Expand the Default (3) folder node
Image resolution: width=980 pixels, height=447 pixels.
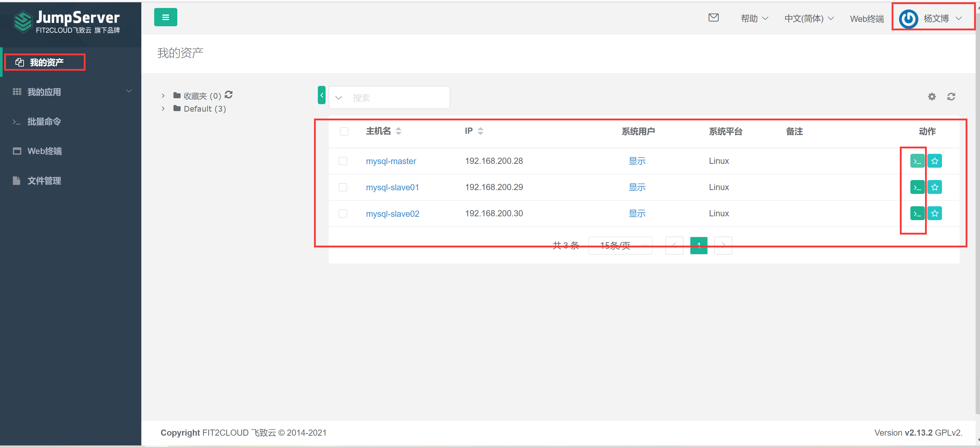click(x=163, y=109)
